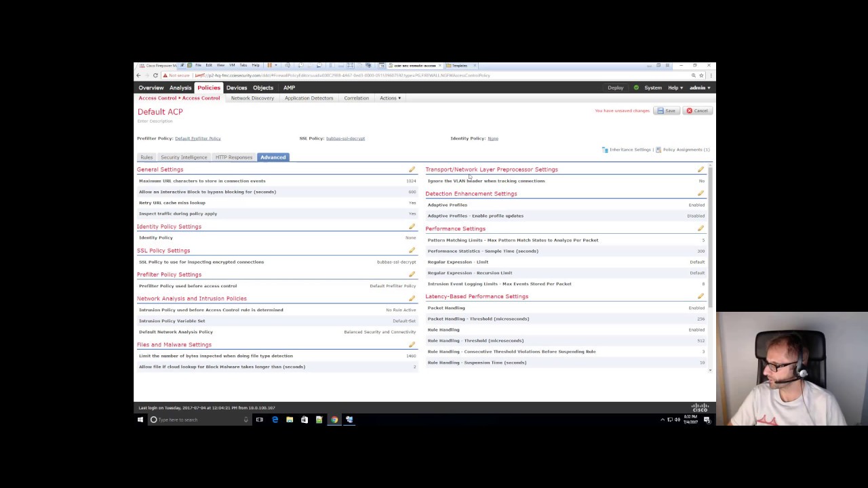
Task: Go to Network Discovery submenu
Action: click(x=252, y=98)
